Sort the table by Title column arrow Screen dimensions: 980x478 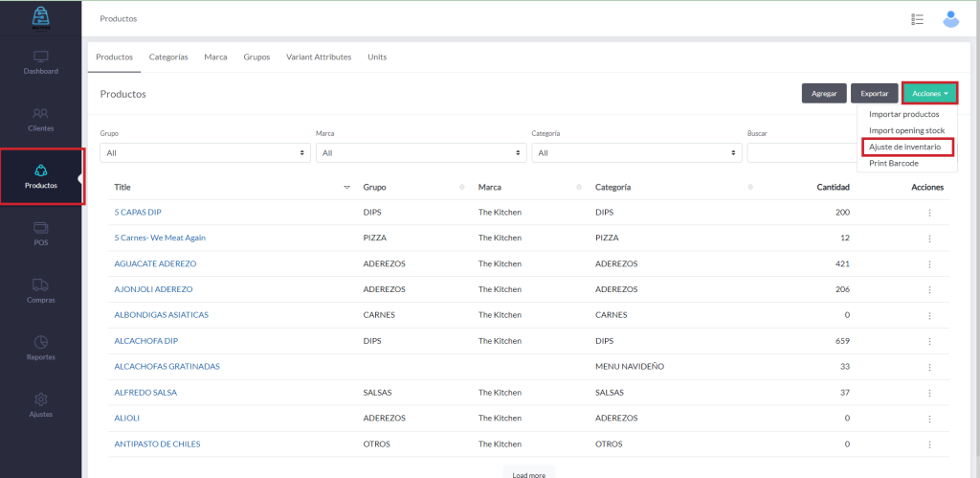[346, 187]
